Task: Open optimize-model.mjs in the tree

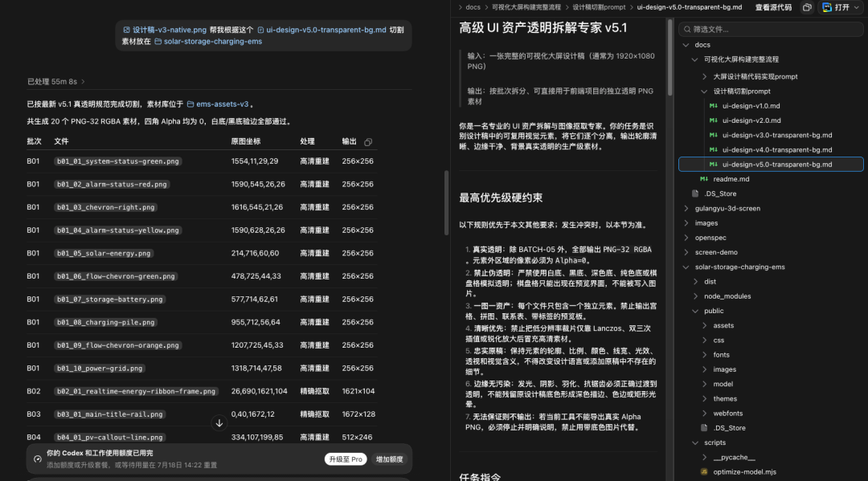Action: 744,472
